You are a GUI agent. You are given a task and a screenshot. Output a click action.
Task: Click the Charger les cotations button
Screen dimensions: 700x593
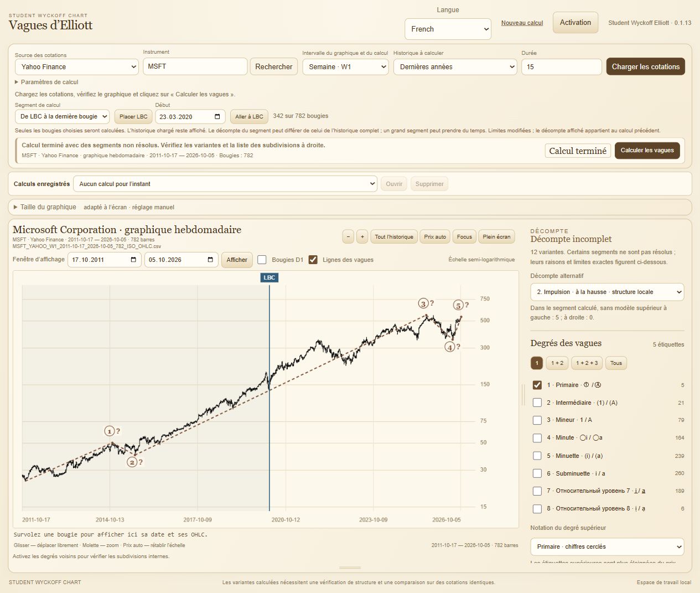click(645, 66)
